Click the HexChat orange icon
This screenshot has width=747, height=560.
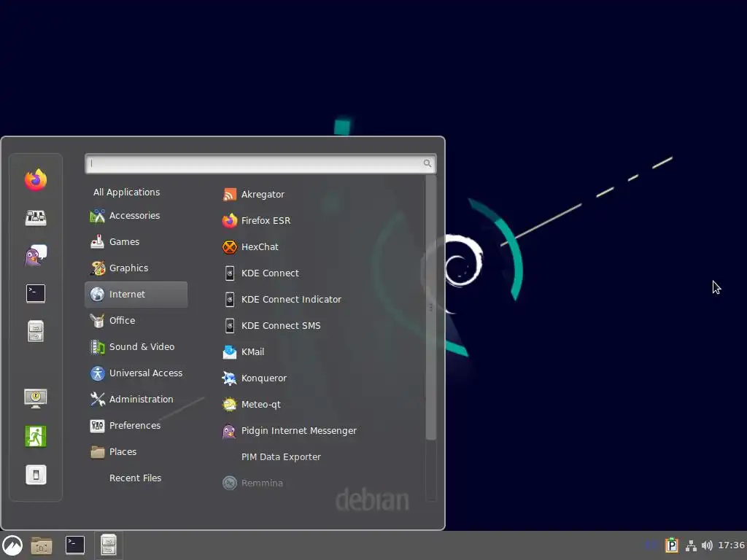coord(230,246)
